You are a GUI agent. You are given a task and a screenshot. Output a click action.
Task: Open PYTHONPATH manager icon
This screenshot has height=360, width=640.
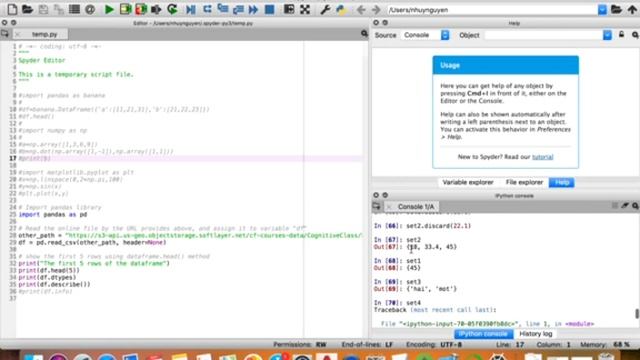[340, 9]
